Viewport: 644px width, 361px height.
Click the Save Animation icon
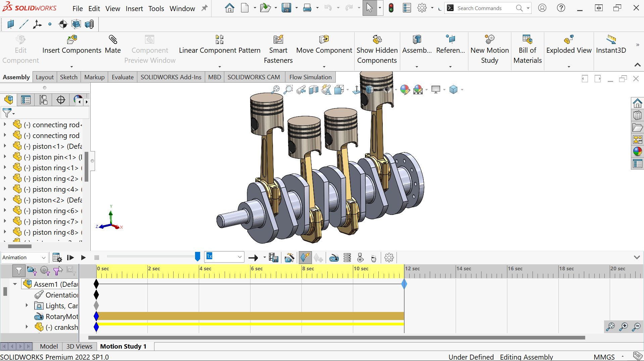click(273, 258)
